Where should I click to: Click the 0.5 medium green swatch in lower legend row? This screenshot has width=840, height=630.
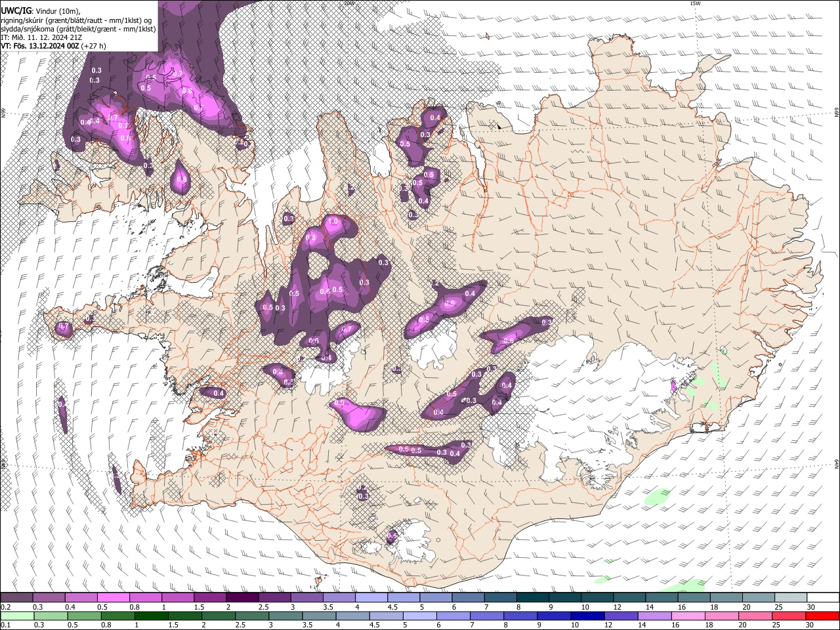(85, 616)
